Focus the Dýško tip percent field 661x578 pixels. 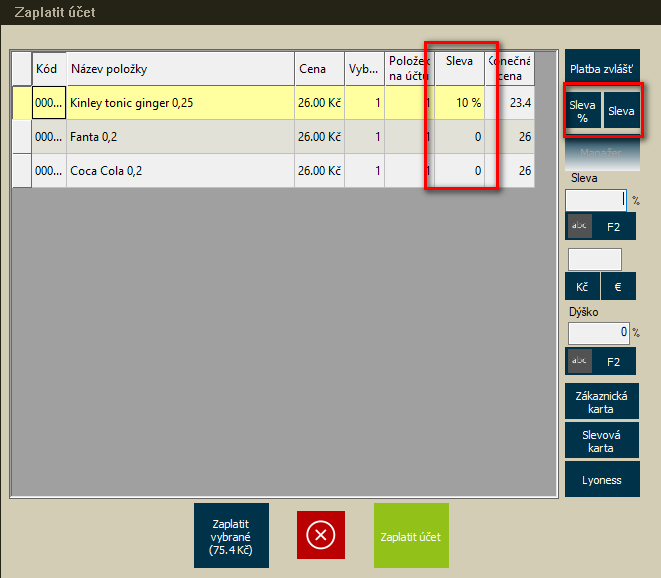[x=598, y=332]
